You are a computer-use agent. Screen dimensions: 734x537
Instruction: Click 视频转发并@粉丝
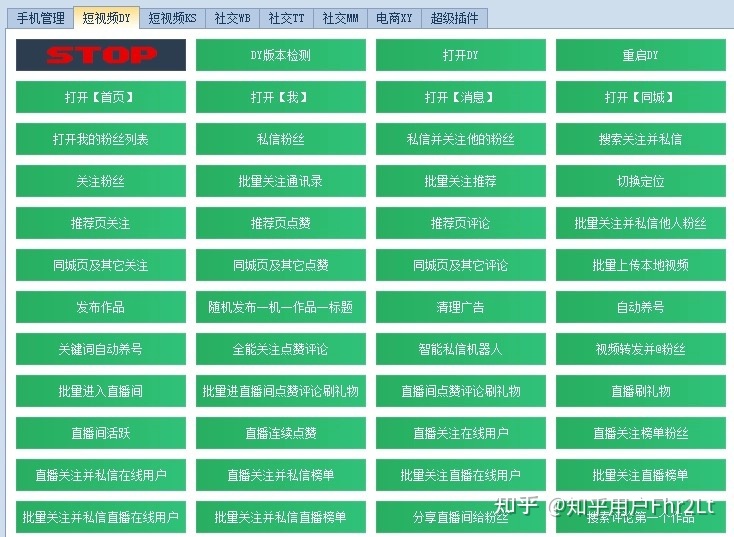pos(641,349)
